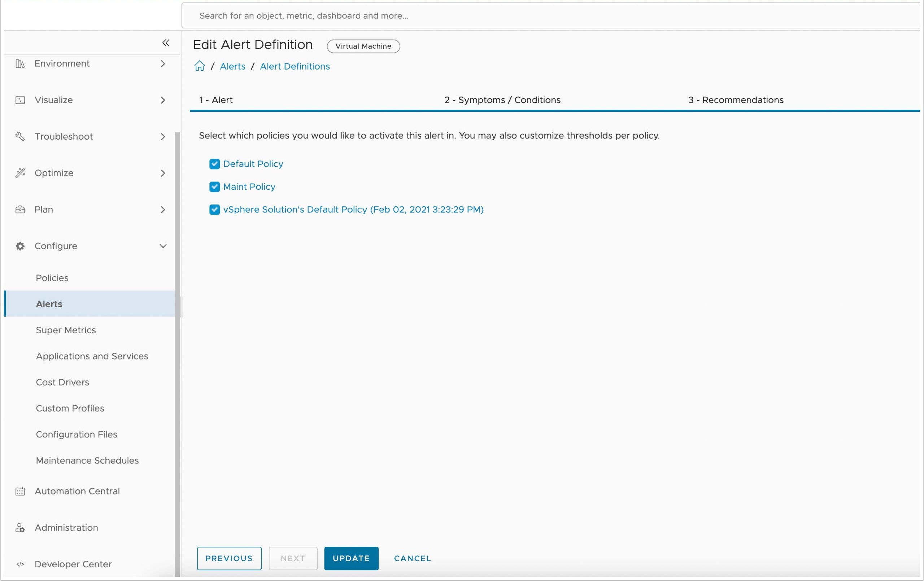
Task: Expand the Optimize menu chevron
Action: point(163,173)
